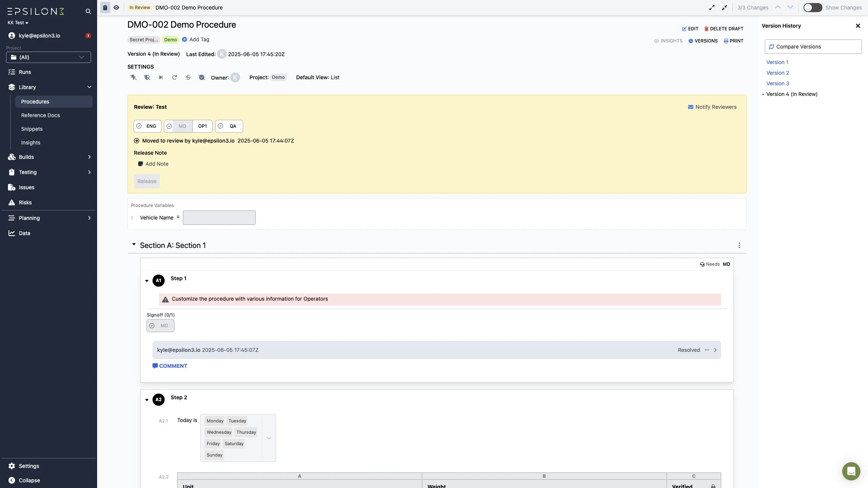Toggle the eye preview icon in top bar
This screenshot has height=488, width=868.
116,8
